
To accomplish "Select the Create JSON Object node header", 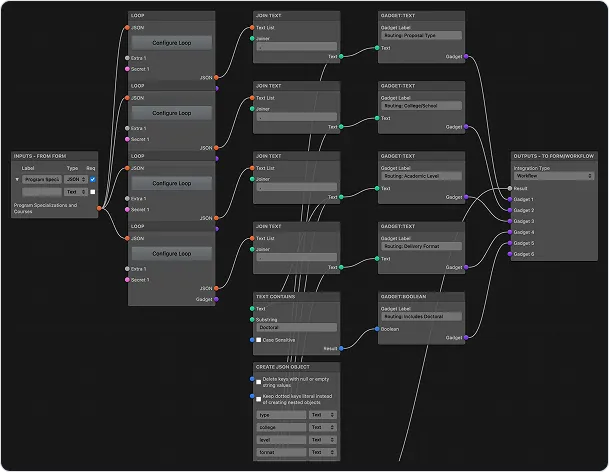I will [x=297, y=367].
